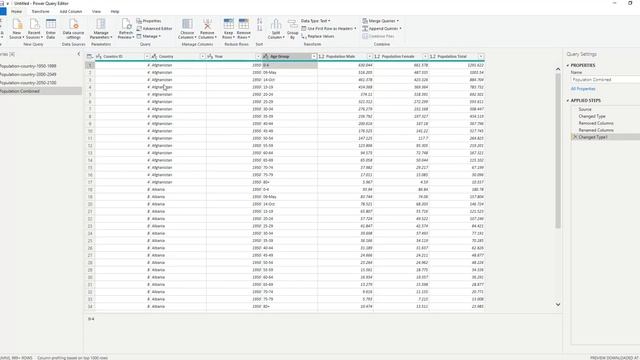Sort ascending using the top sort icon
640x360 pixels.
click(x=260, y=21)
